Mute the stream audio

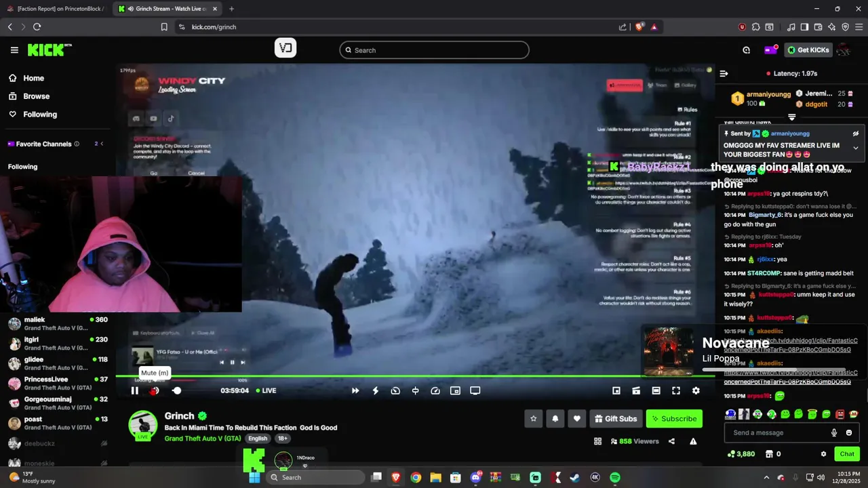155,390
